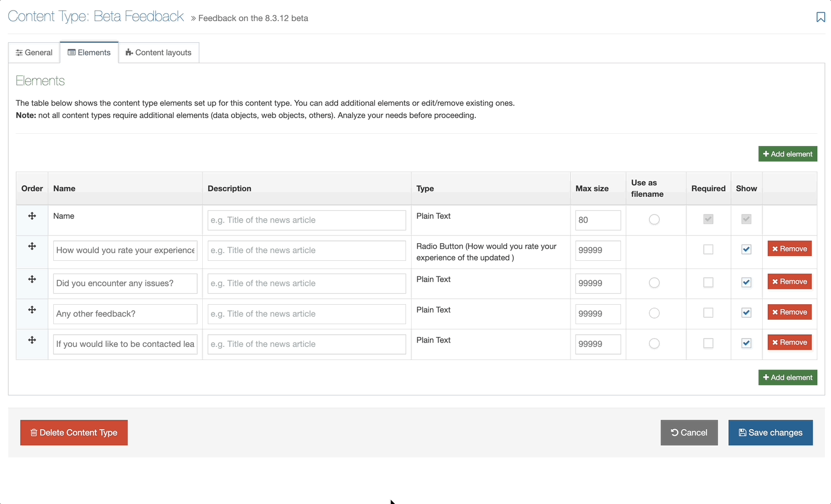Click the bookmark icon in top-right corner

click(820, 17)
